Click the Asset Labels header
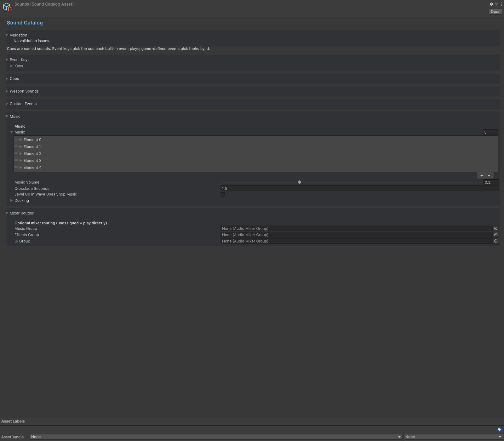Viewport: 504px width, 441px height. tap(13, 421)
